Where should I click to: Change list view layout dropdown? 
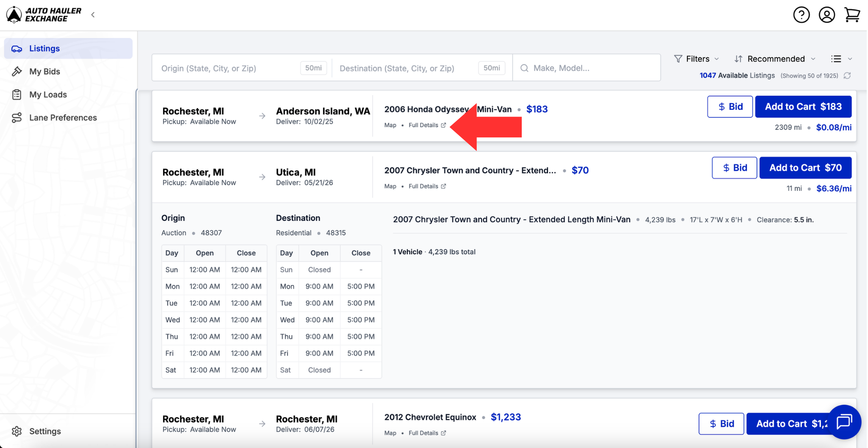pos(841,59)
